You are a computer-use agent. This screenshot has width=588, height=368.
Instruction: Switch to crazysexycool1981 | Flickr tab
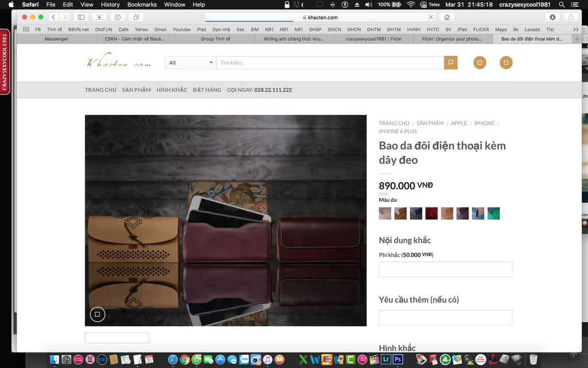click(x=373, y=39)
